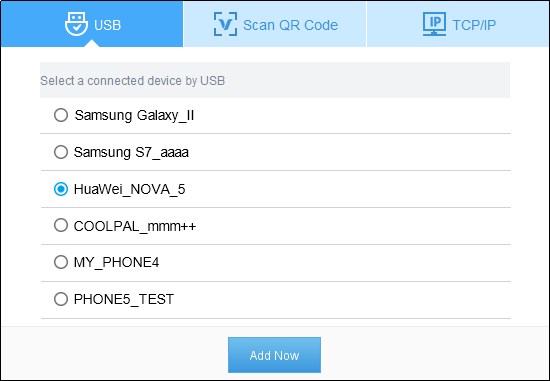Click the Add Now button

click(x=274, y=355)
